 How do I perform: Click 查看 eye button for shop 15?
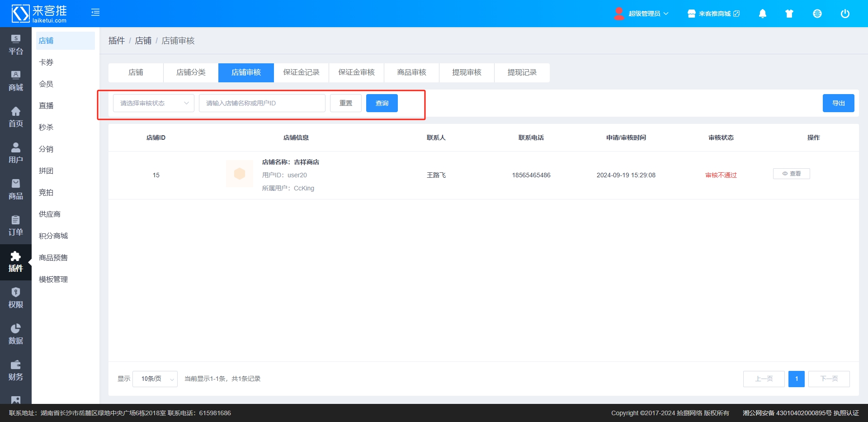(x=791, y=174)
